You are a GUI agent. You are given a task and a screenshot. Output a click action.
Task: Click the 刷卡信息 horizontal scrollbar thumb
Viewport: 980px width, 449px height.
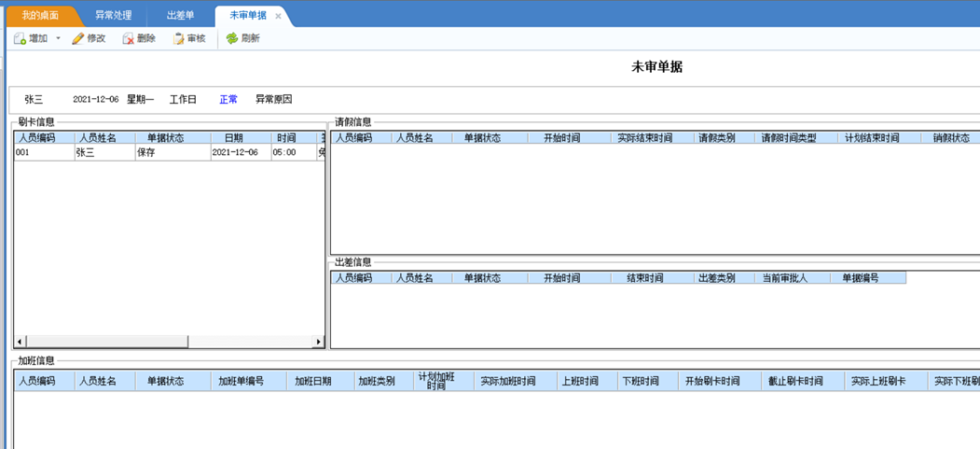point(106,342)
